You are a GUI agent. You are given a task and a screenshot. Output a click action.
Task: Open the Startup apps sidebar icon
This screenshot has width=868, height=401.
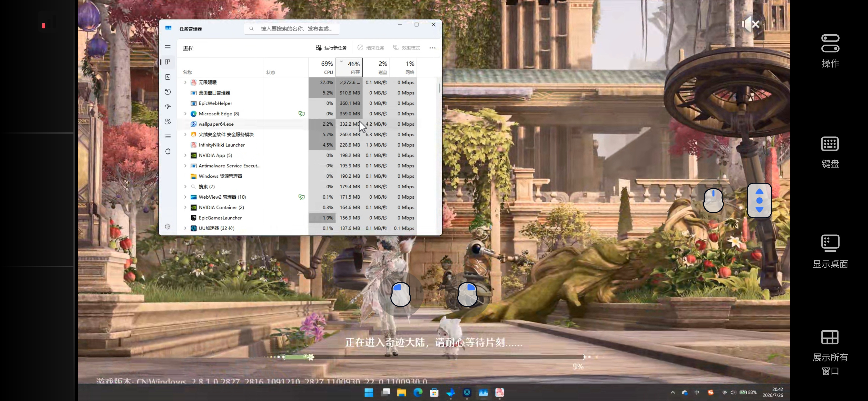(167, 107)
